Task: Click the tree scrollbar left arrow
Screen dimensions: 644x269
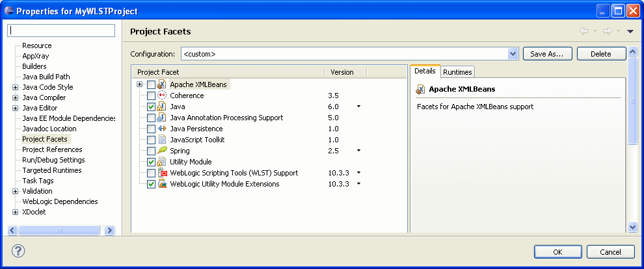Action: 12,231
